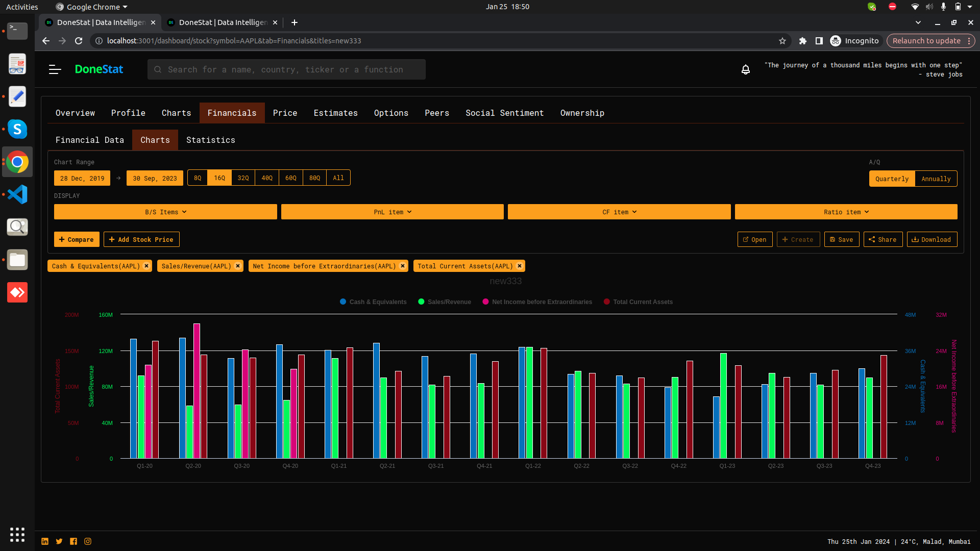The height and width of the screenshot is (551, 980).
Task: Open the Statistics sub-tab
Action: click(210, 140)
